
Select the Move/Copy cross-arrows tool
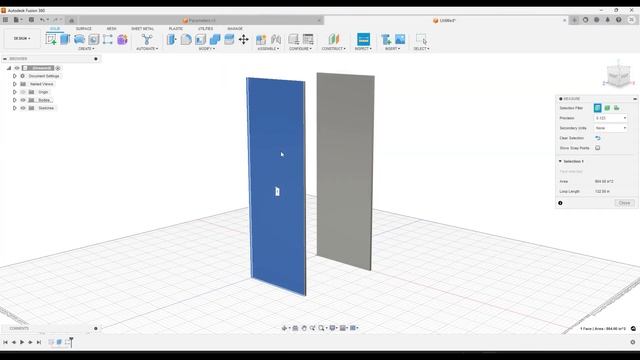tap(244, 39)
